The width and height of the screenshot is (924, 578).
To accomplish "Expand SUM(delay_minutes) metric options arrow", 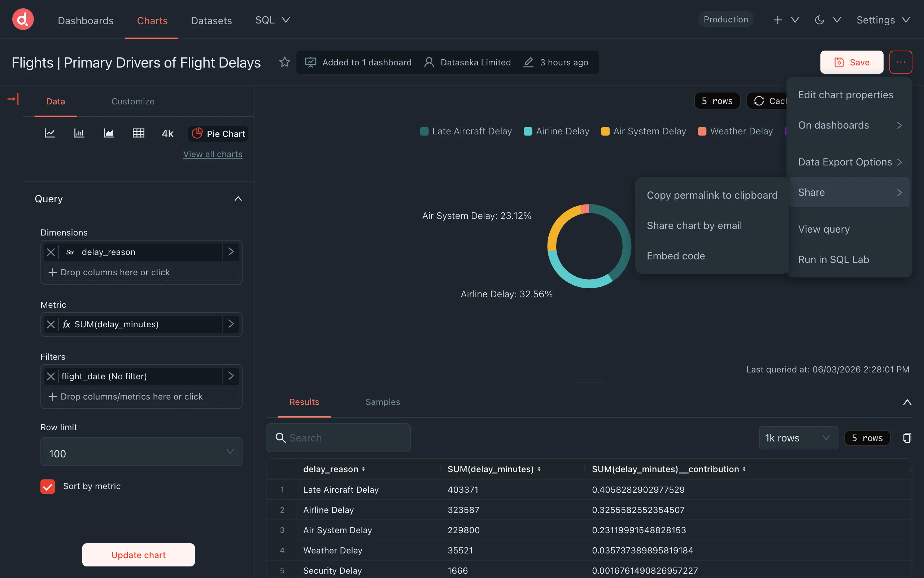I will click(231, 324).
